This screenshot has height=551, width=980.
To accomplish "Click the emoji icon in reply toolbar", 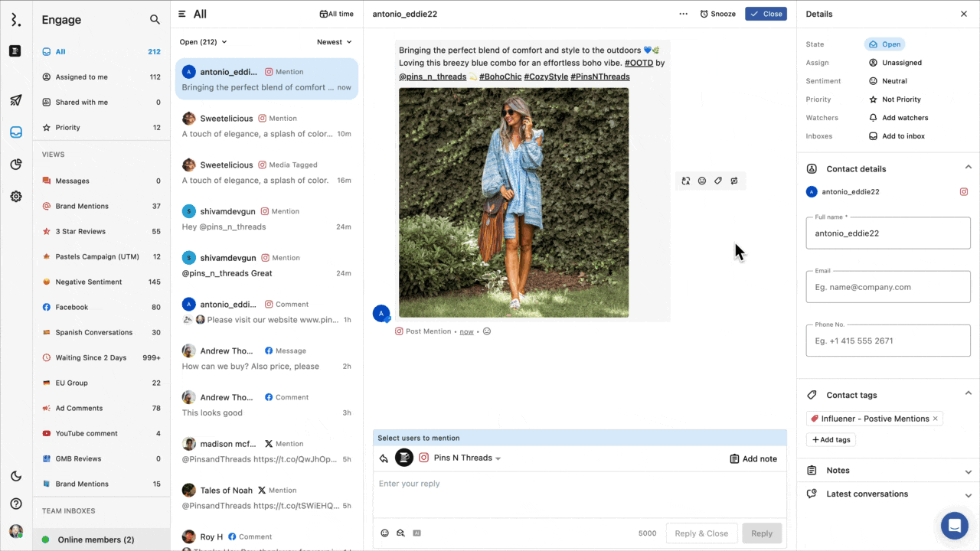I will pyautogui.click(x=385, y=533).
